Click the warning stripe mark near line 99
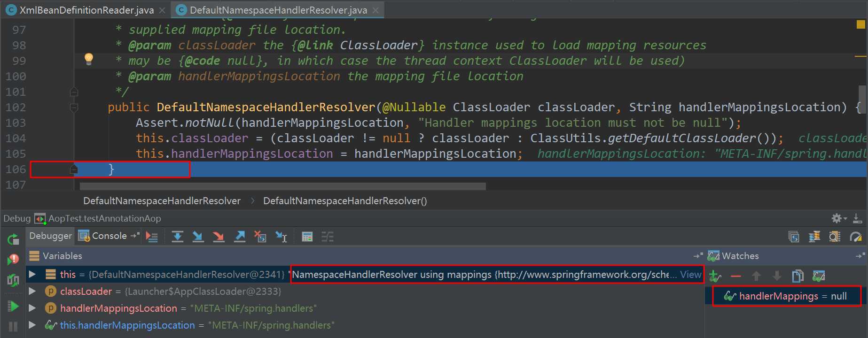 [x=860, y=56]
